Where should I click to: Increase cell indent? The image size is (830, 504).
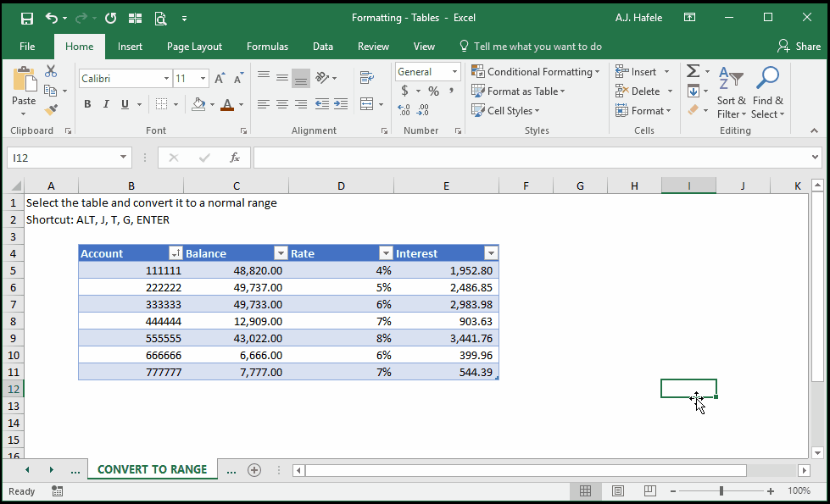[340, 103]
